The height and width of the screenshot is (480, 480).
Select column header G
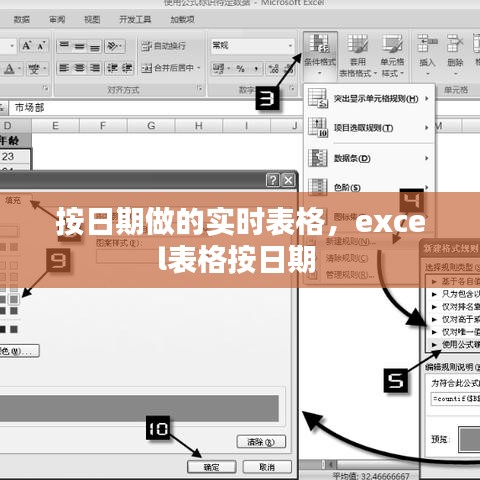point(151,126)
